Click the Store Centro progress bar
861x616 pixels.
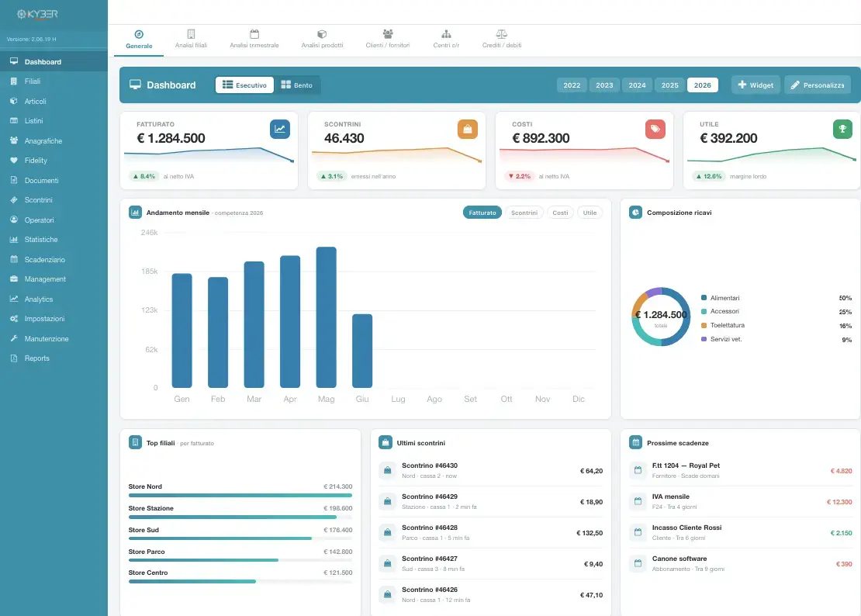[x=240, y=581]
